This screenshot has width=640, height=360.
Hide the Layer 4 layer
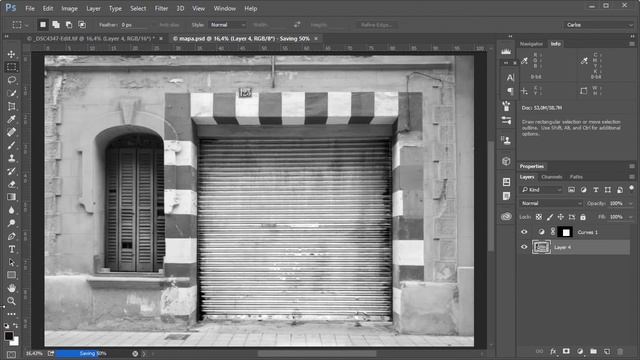524,247
